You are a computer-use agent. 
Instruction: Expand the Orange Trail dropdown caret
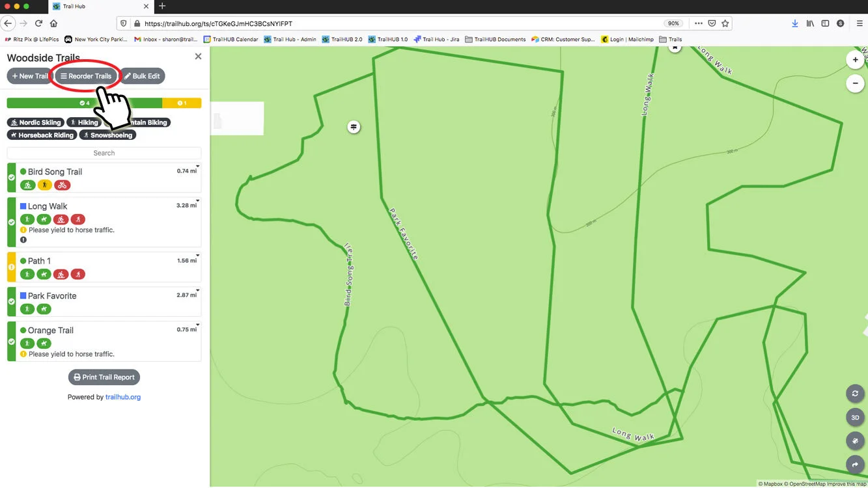(x=198, y=325)
